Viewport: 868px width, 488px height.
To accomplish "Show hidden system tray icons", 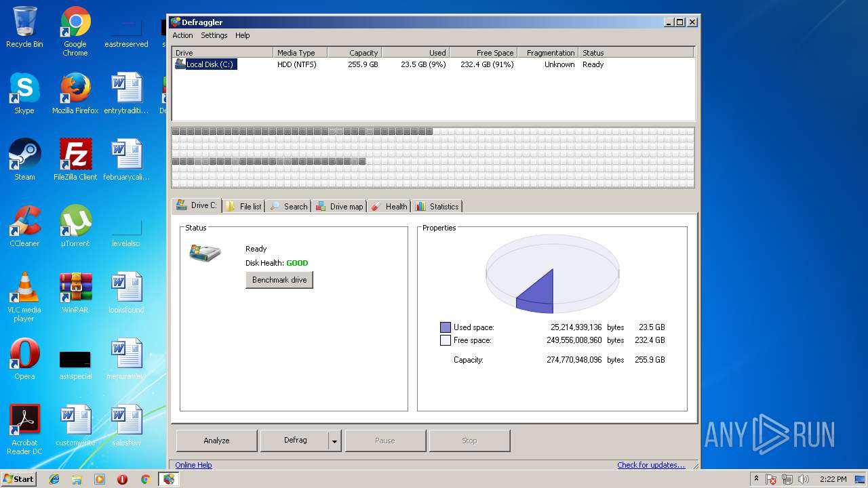I will point(756,479).
